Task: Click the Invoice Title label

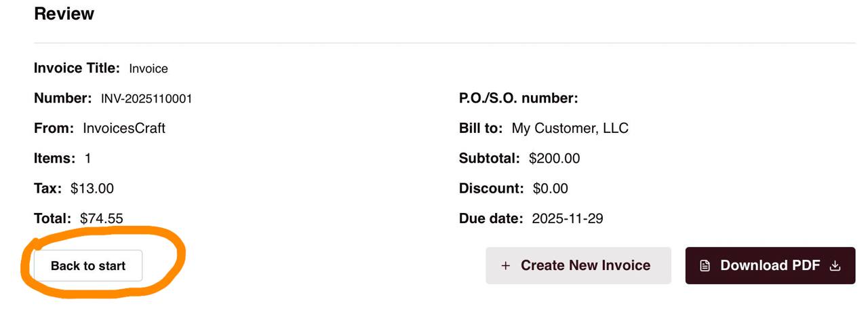Action: tap(77, 69)
